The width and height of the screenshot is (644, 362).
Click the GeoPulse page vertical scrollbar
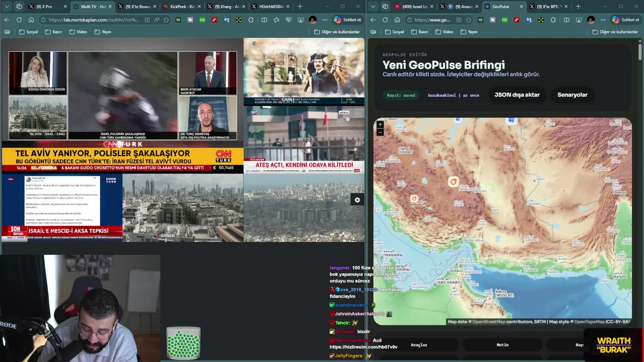coord(640,52)
